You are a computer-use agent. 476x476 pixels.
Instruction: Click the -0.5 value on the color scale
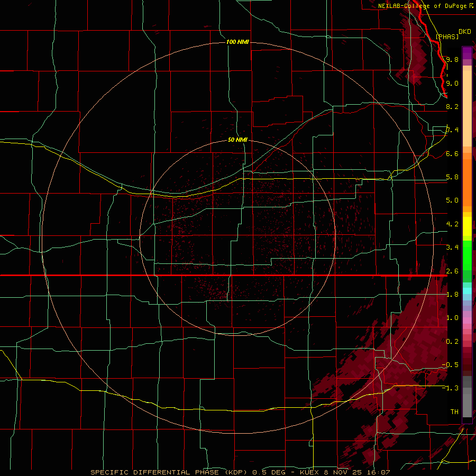pos(450,364)
